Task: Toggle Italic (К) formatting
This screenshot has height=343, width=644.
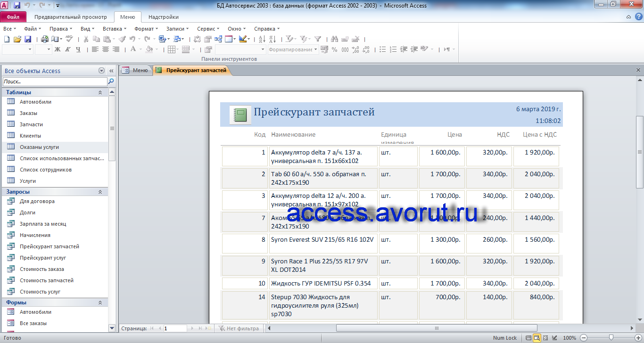Action: [x=68, y=49]
